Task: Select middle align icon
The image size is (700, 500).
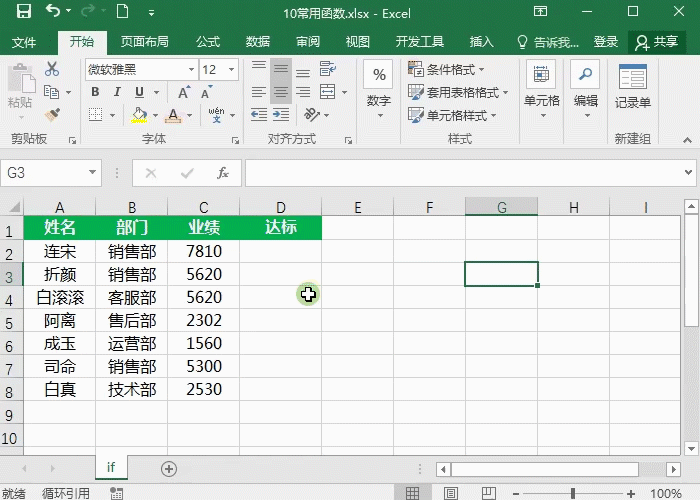Action: tap(281, 69)
